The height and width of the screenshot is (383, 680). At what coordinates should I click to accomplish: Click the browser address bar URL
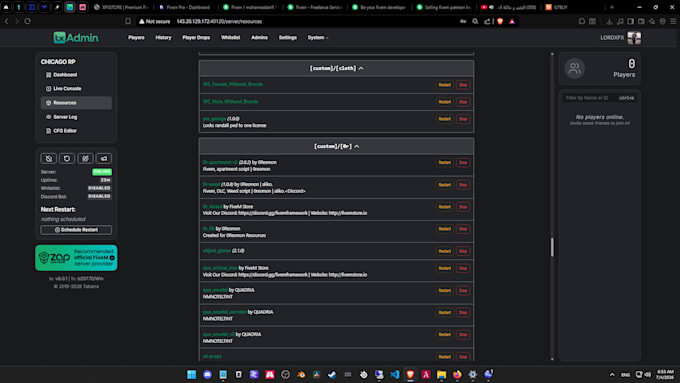[219, 21]
